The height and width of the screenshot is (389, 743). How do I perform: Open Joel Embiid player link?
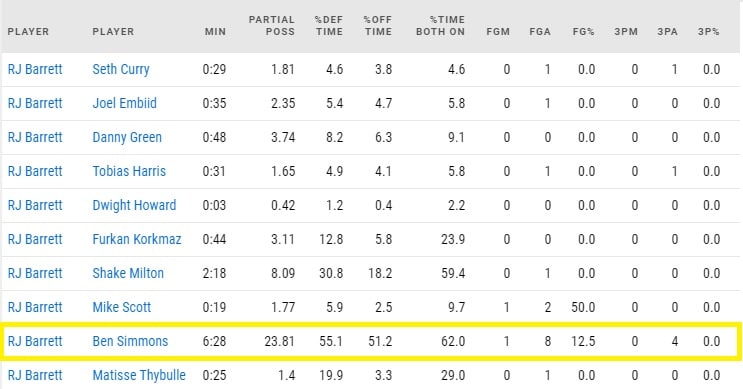tap(124, 103)
